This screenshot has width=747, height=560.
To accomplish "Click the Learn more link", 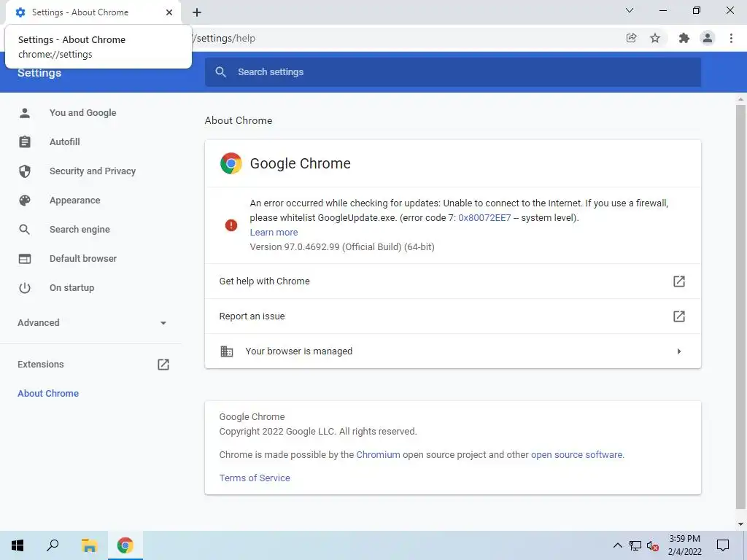I will point(274,233).
